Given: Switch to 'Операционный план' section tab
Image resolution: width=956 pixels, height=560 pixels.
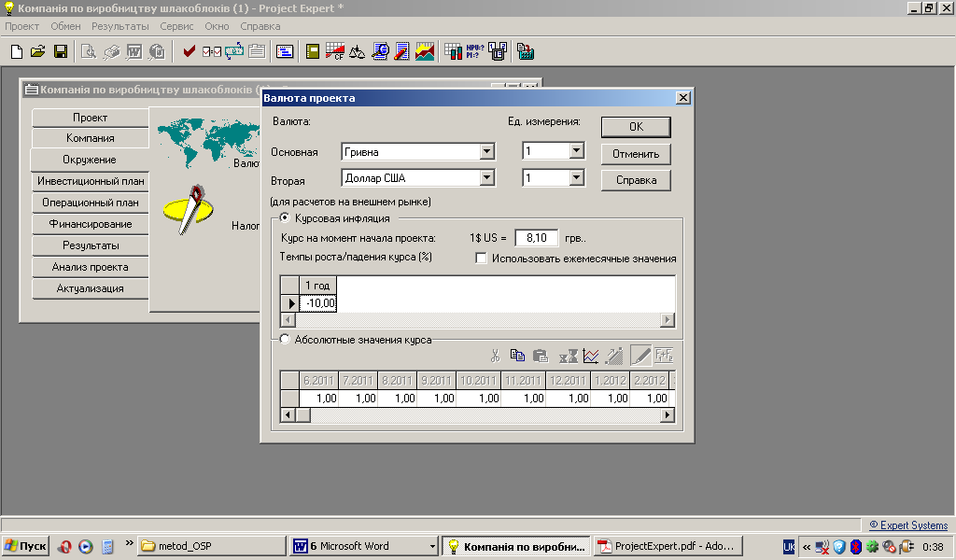Looking at the screenshot, I should coord(91,203).
